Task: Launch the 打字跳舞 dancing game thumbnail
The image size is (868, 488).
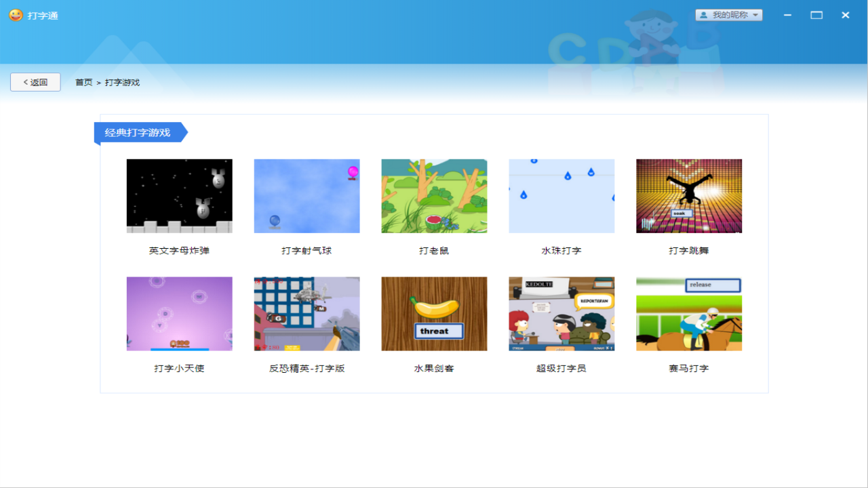Action: (689, 196)
